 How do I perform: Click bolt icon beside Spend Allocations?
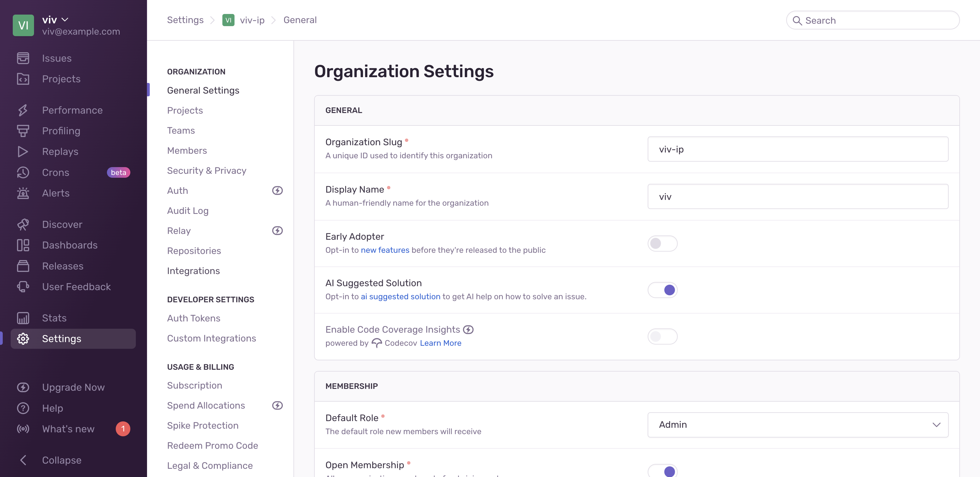[277, 406]
